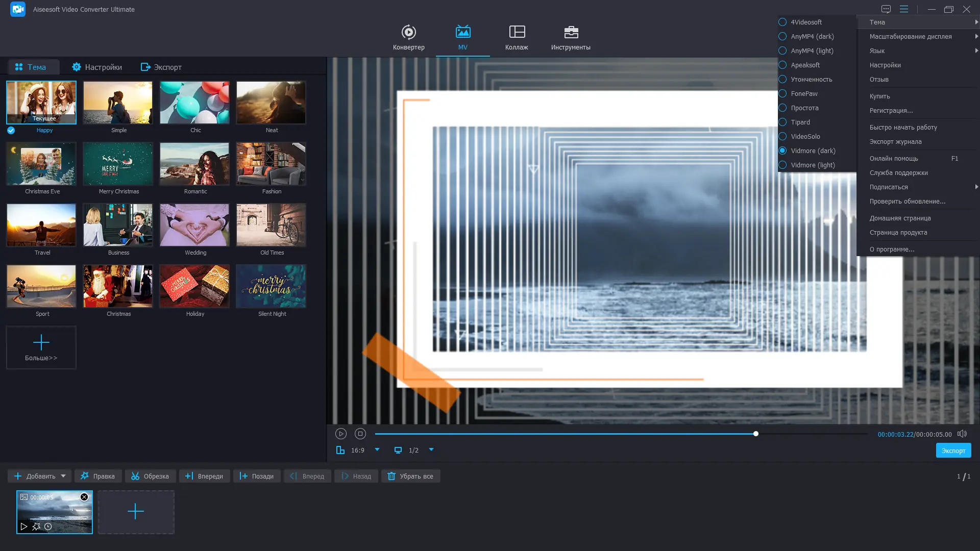Expand the 1/2 preview quality dropdown
980x551 pixels.
[431, 449]
